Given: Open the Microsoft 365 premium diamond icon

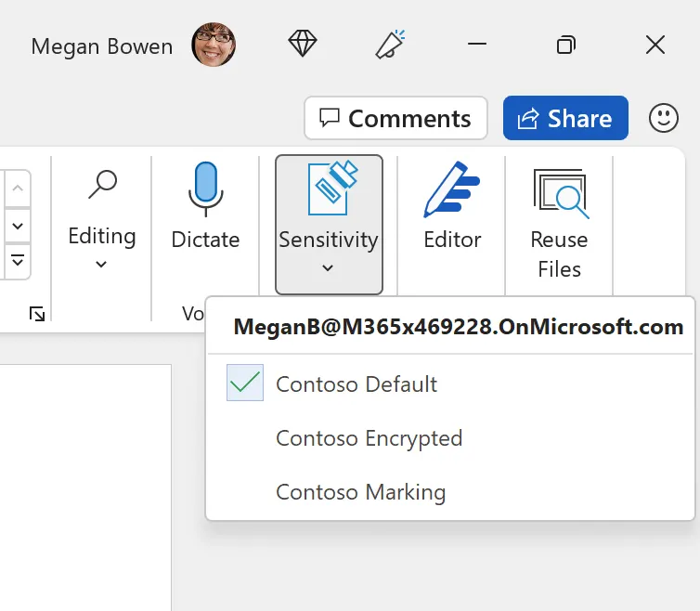Looking at the screenshot, I should (303, 44).
